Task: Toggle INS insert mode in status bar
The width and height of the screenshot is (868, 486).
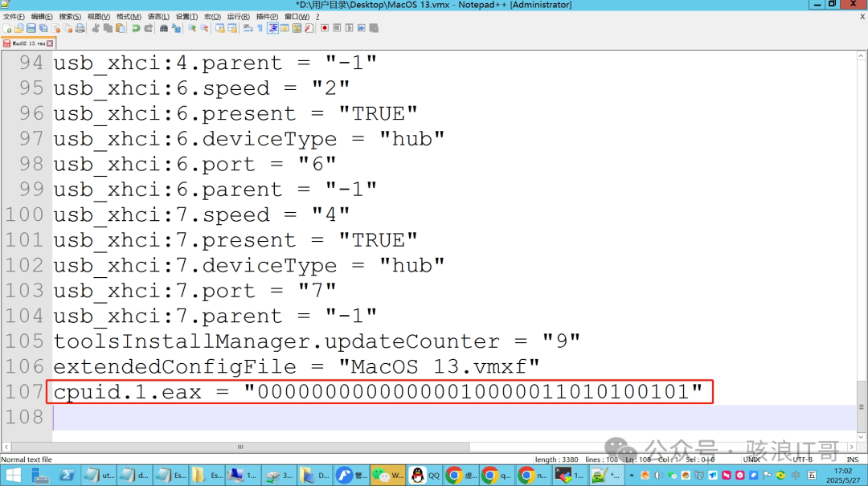Action: point(852,459)
